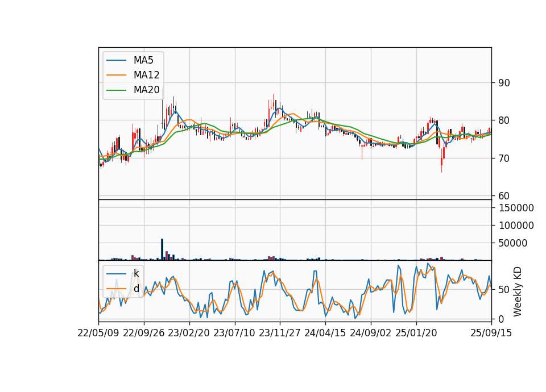Click the Weekly KD axis title
This screenshot has width=546, height=392.
(x=518, y=291)
